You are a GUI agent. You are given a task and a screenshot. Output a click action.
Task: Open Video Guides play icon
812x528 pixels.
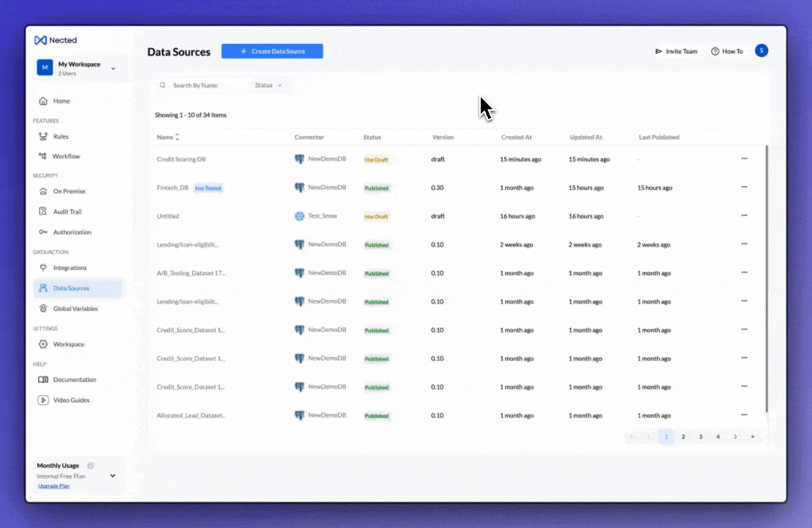click(x=43, y=400)
